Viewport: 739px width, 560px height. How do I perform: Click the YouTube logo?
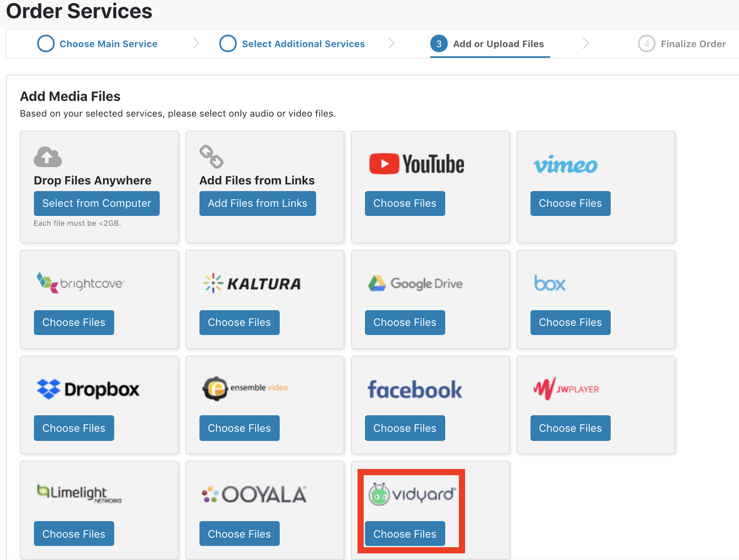417,164
